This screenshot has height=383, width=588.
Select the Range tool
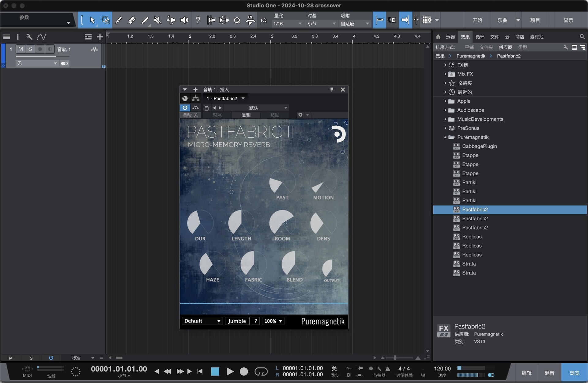click(x=106, y=20)
